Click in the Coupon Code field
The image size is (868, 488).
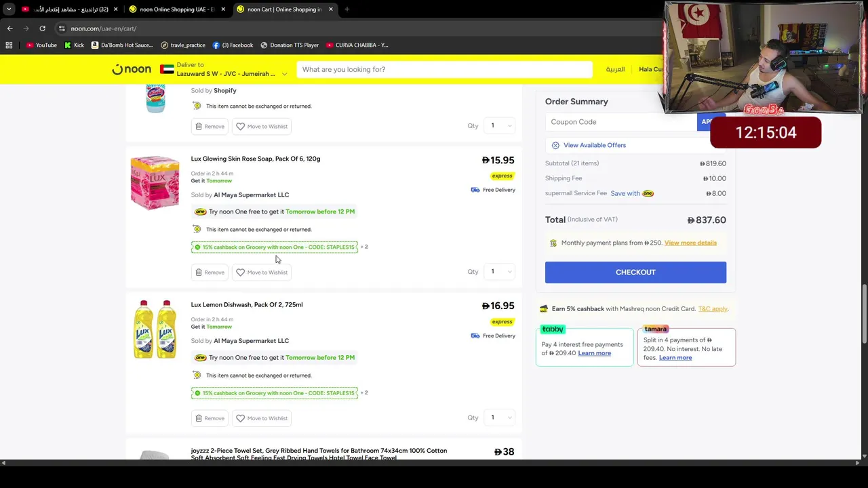click(620, 122)
